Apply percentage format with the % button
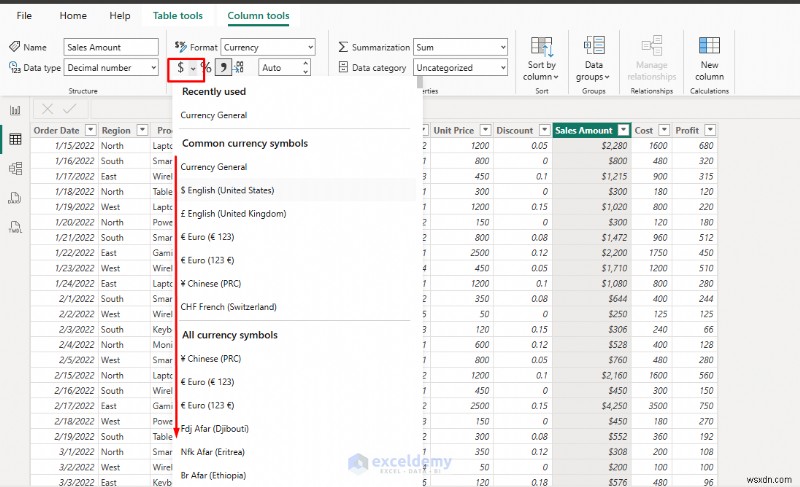 206,67
